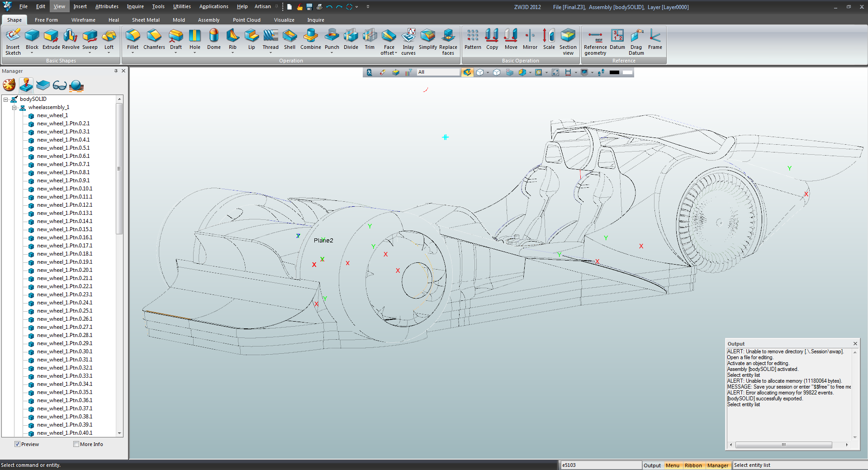
Task: Expand the Hole dropdown arrow
Action: (195, 53)
